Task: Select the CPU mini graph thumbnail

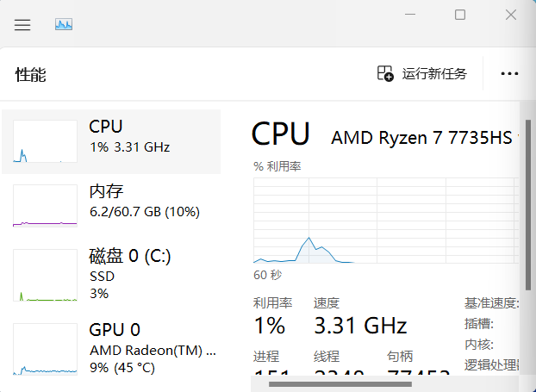Action: (x=45, y=141)
